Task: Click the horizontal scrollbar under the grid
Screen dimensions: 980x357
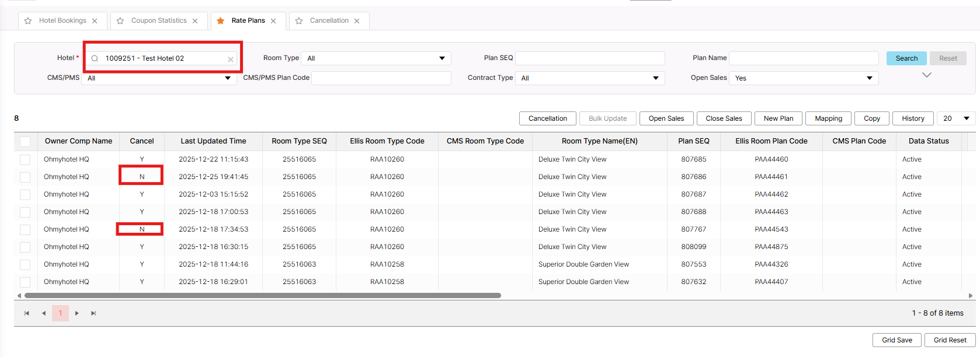Action: 263,296
